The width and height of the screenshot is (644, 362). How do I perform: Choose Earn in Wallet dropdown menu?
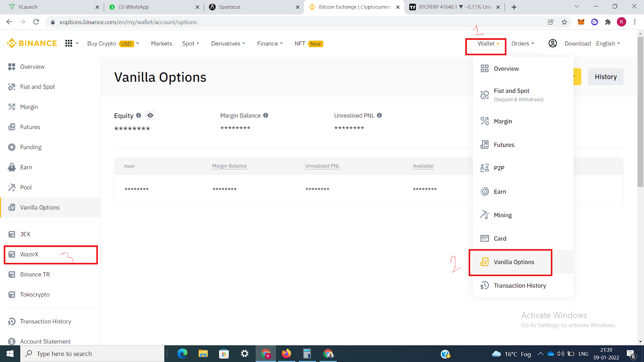click(x=523, y=191)
